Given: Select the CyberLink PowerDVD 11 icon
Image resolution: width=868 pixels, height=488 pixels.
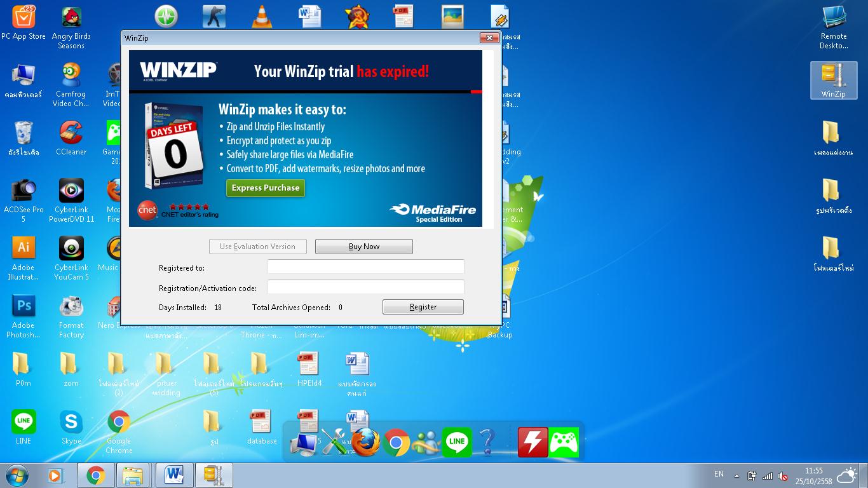Looking at the screenshot, I should tap(71, 201).
